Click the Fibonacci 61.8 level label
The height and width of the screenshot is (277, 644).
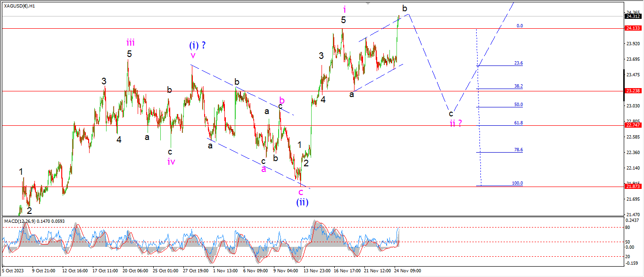[518, 122]
